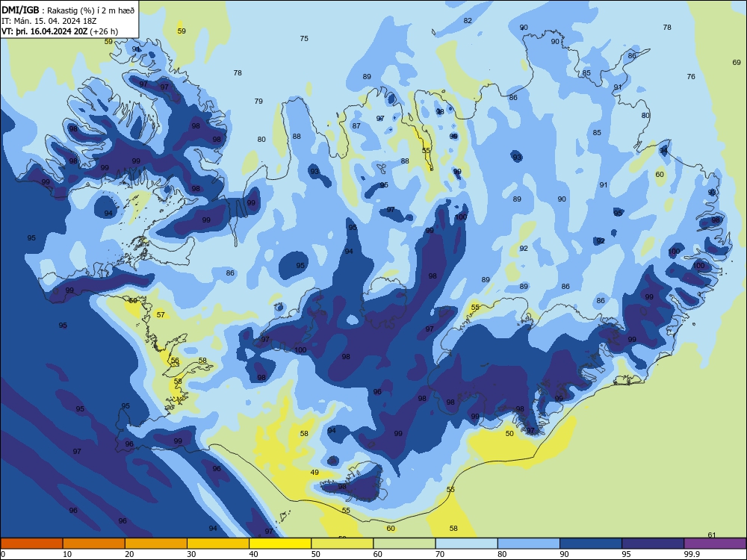Click the 95–99.9 dark navy legend swatch
The width and height of the screenshot is (747, 560).
653,544
